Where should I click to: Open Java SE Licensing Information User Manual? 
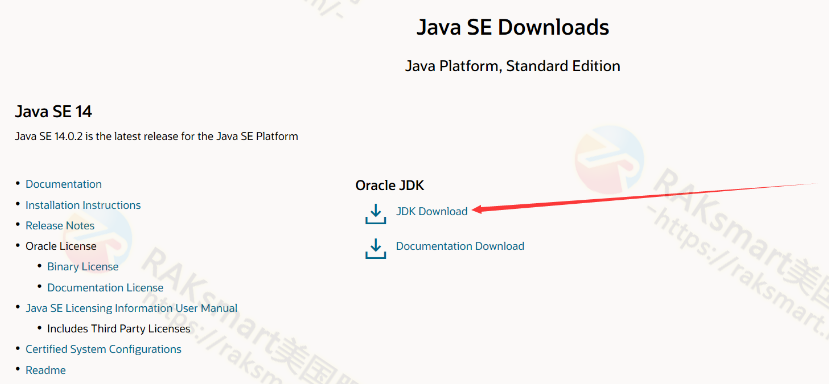(132, 308)
